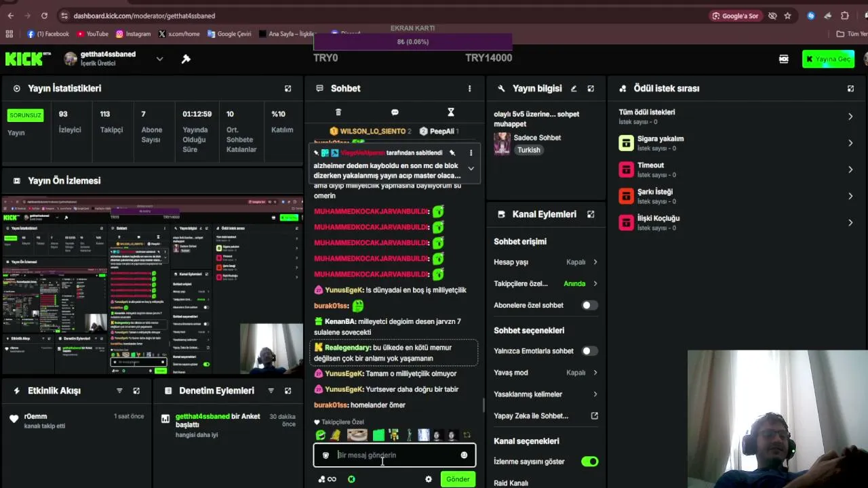This screenshot has width=868, height=488.
Task: Open Yasaklanmış kelimeler list
Action: (545, 394)
